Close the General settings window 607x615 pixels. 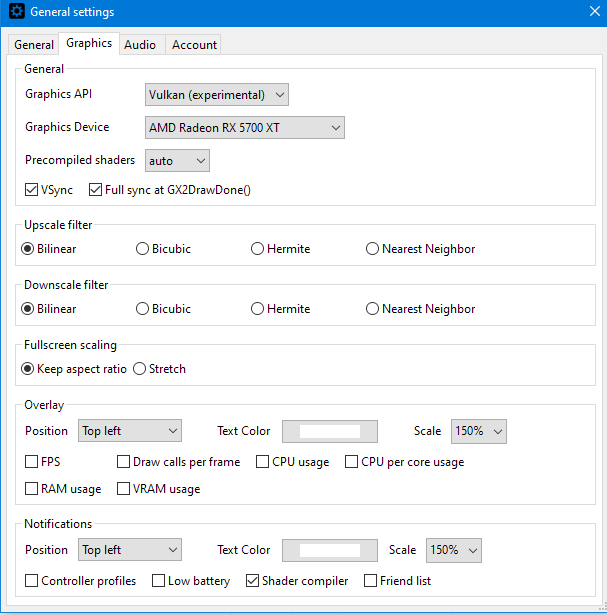point(594,11)
